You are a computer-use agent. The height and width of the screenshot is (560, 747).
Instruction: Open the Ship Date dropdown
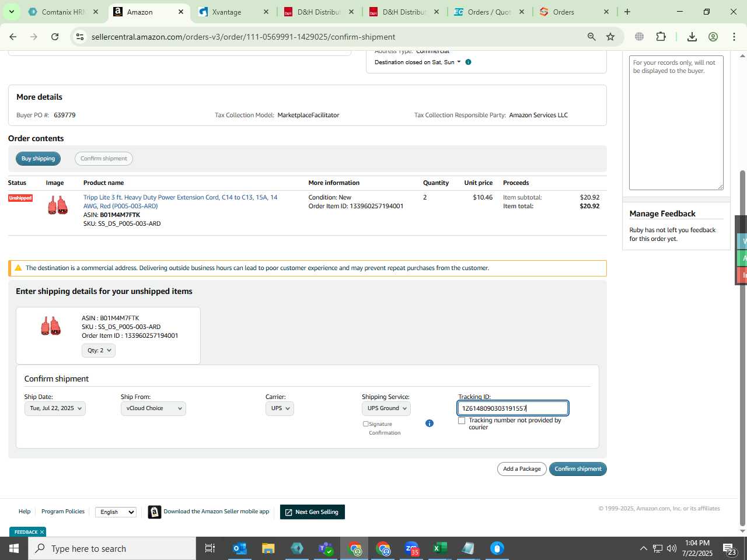[55, 408]
